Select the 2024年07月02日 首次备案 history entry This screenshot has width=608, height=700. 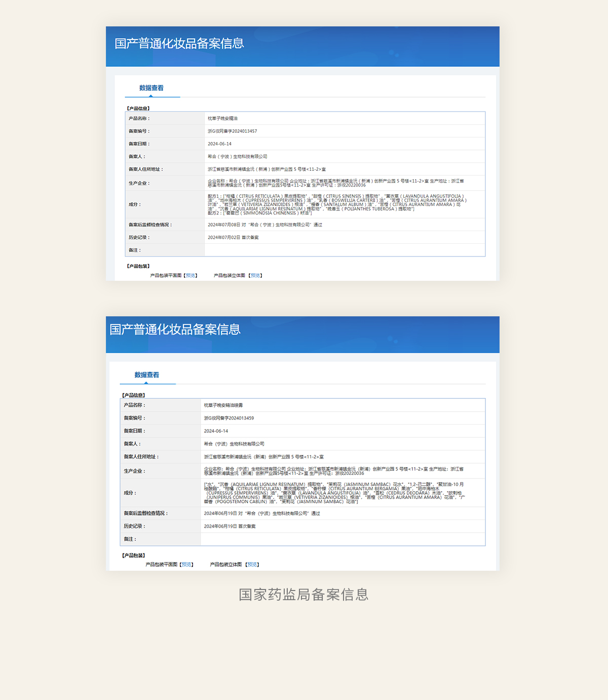pos(233,238)
